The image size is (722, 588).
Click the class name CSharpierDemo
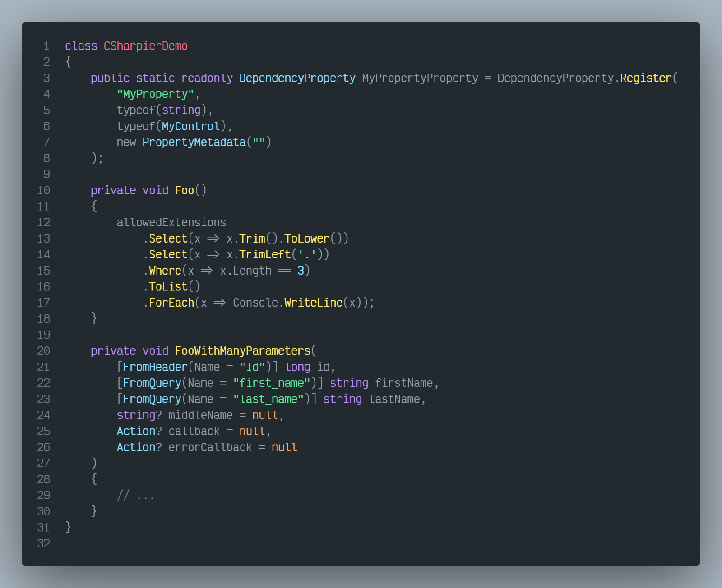(146, 46)
